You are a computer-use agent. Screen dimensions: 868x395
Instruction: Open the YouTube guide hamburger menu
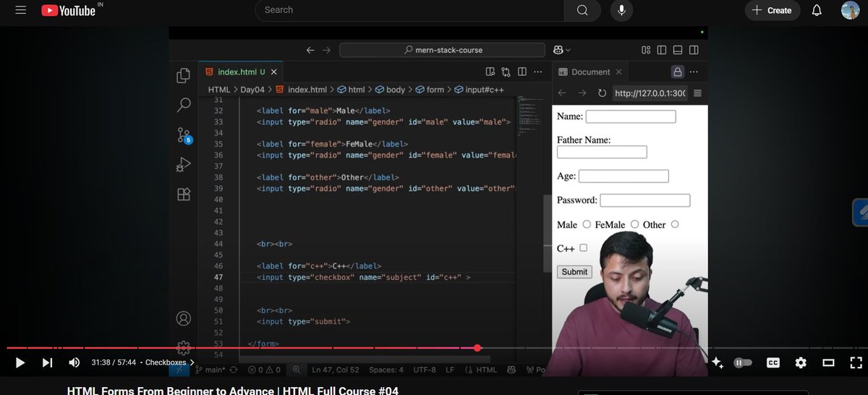[20, 10]
